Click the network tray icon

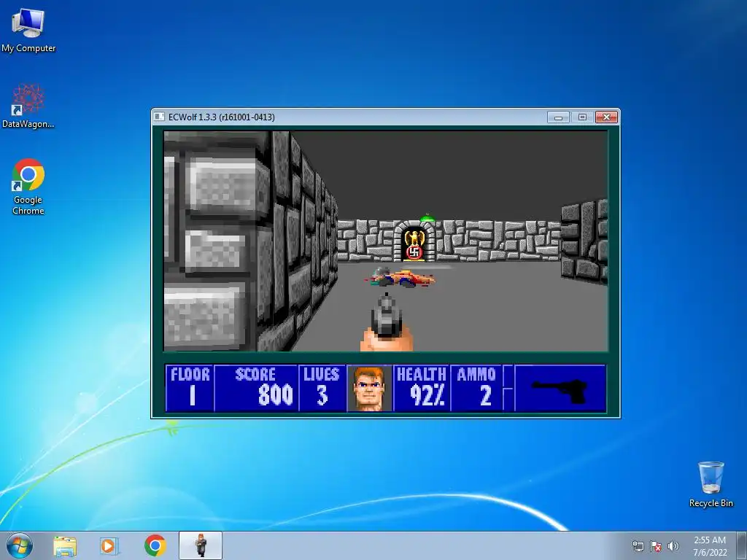pos(638,546)
